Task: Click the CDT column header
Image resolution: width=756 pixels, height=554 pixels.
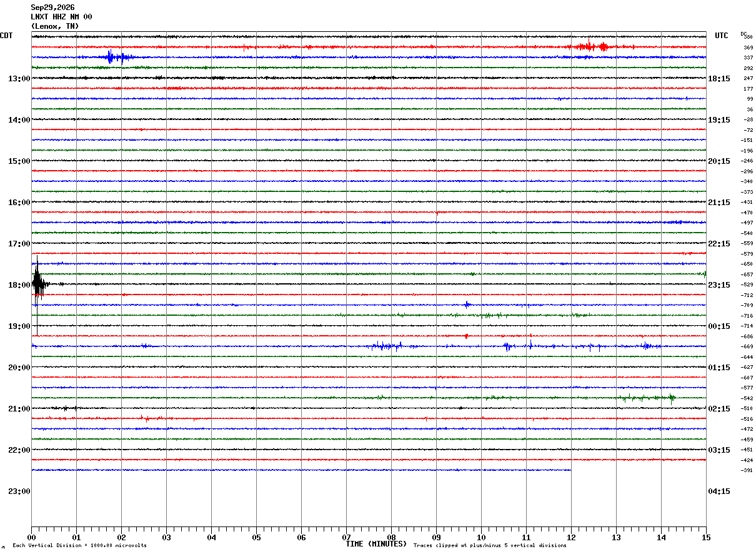Action: coord(6,36)
